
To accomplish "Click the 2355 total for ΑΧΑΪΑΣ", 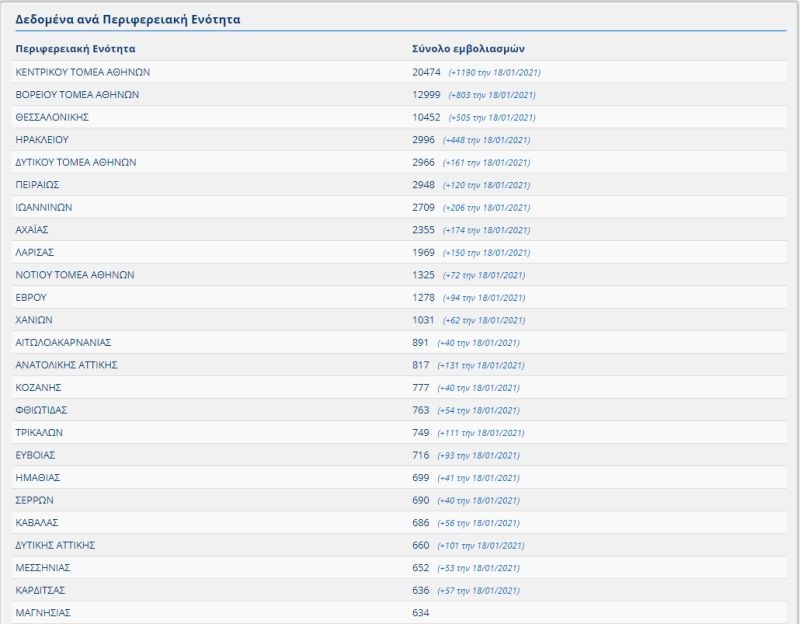I will point(423,229).
